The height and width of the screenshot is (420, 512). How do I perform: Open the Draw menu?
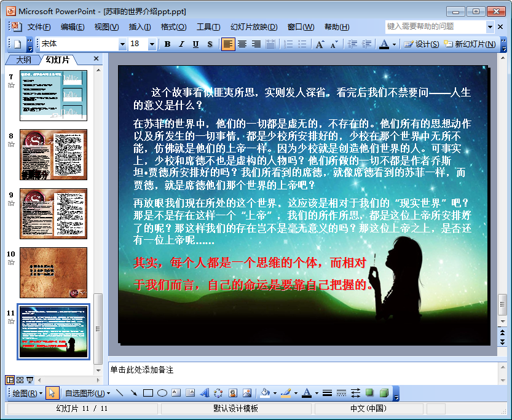click(x=28, y=393)
